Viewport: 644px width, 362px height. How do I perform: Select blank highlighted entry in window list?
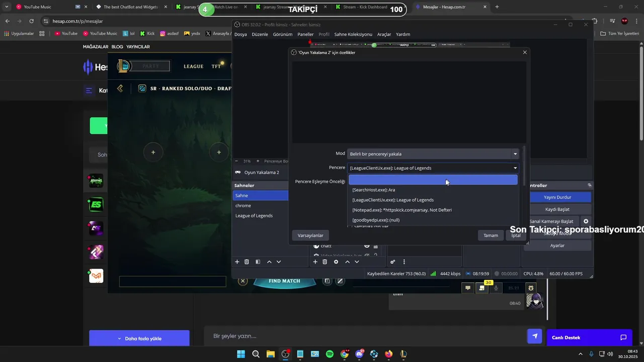(x=433, y=180)
